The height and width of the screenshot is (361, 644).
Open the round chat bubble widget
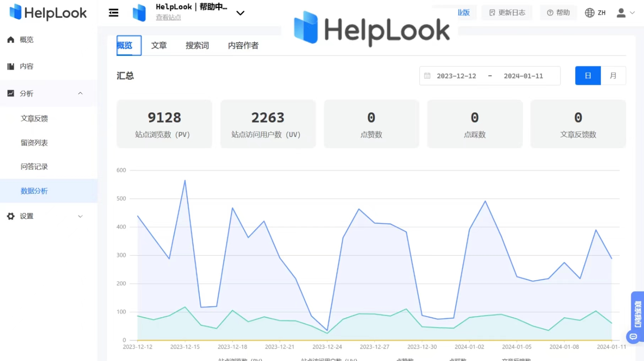point(633,336)
